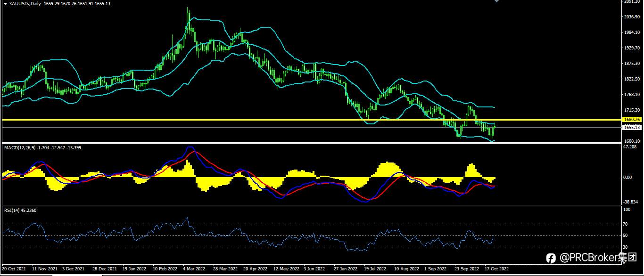Click the 1822.50 price axis label
The image size is (644, 276).
(x=631, y=79)
